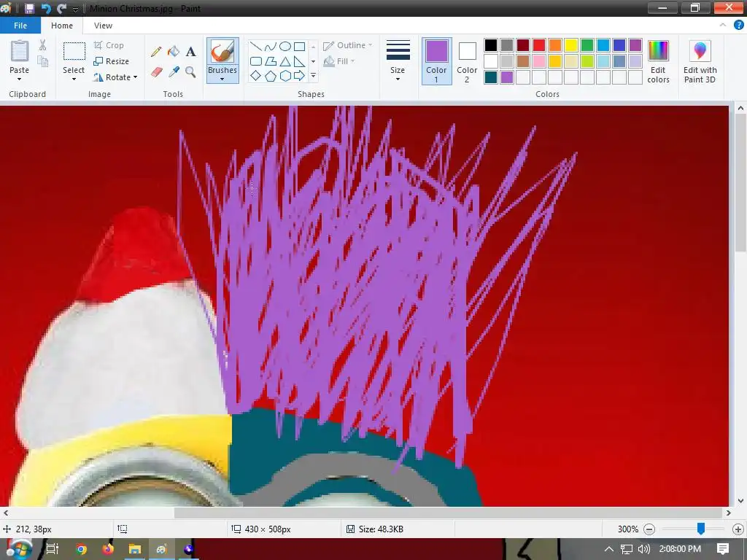Screen dimensions: 747x560
Task: Open Edit with Paint 3D
Action: point(700,62)
